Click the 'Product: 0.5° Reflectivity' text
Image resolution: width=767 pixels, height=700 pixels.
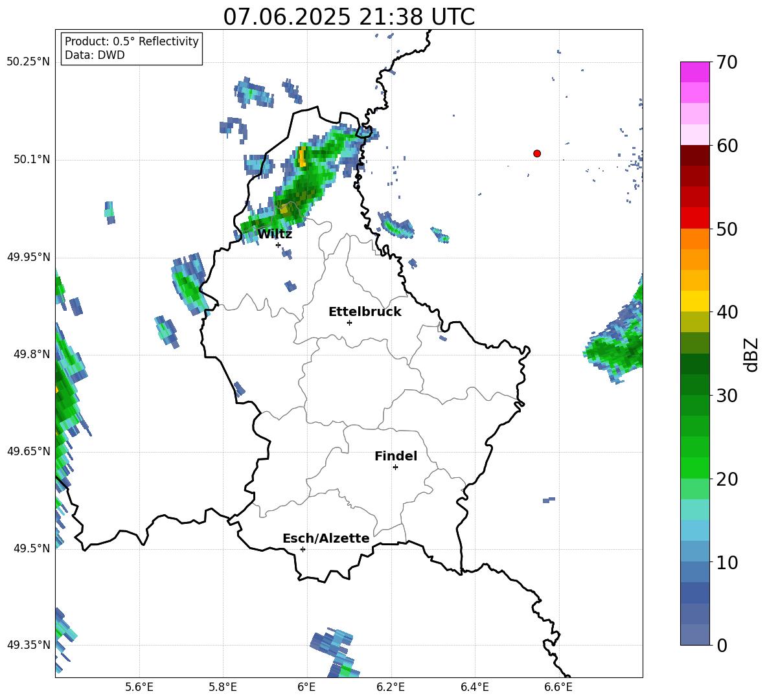pyautogui.click(x=132, y=41)
